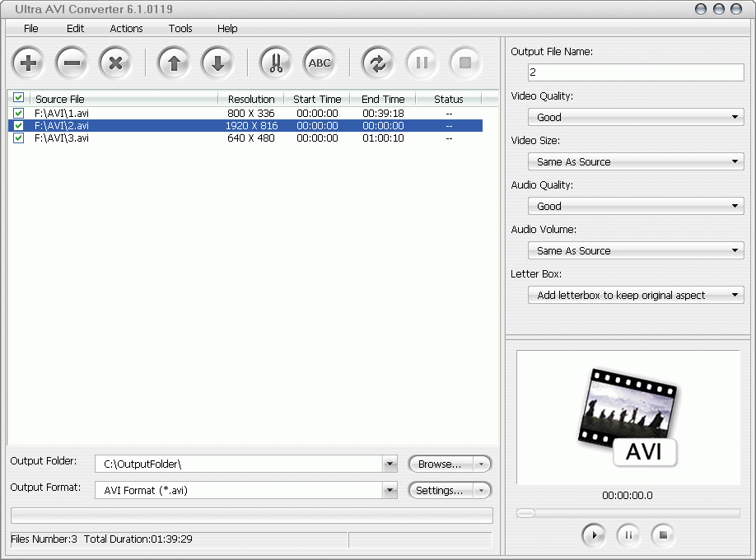
Task: Start conversion with the convert arrows icon
Action: (377, 63)
